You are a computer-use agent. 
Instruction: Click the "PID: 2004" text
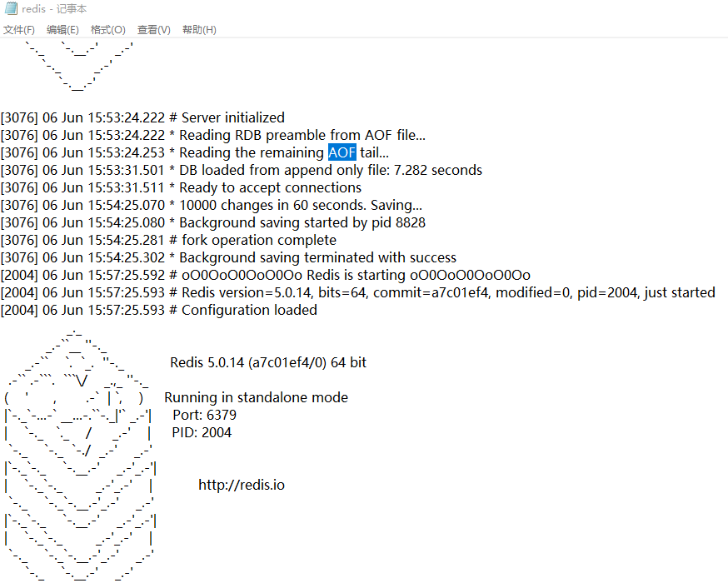click(x=202, y=432)
